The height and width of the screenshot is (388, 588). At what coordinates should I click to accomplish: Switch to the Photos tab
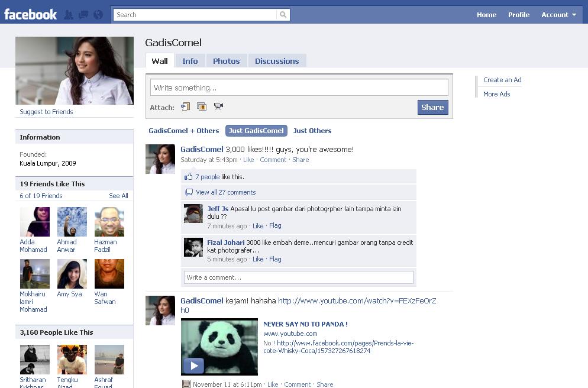tap(226, 61)
